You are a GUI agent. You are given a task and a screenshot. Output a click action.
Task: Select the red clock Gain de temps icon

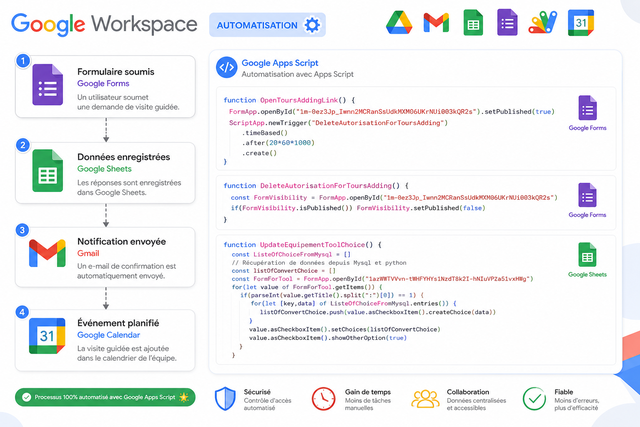(x=324, y=399)
